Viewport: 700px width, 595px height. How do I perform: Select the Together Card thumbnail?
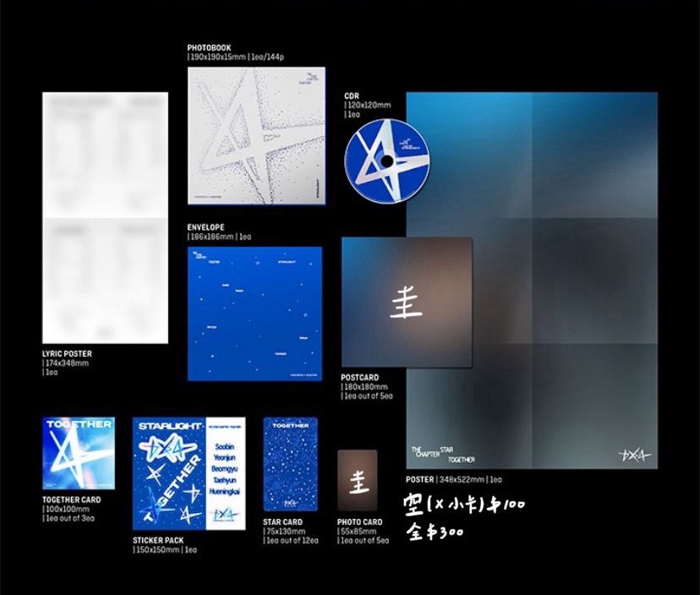coord(79,453)
